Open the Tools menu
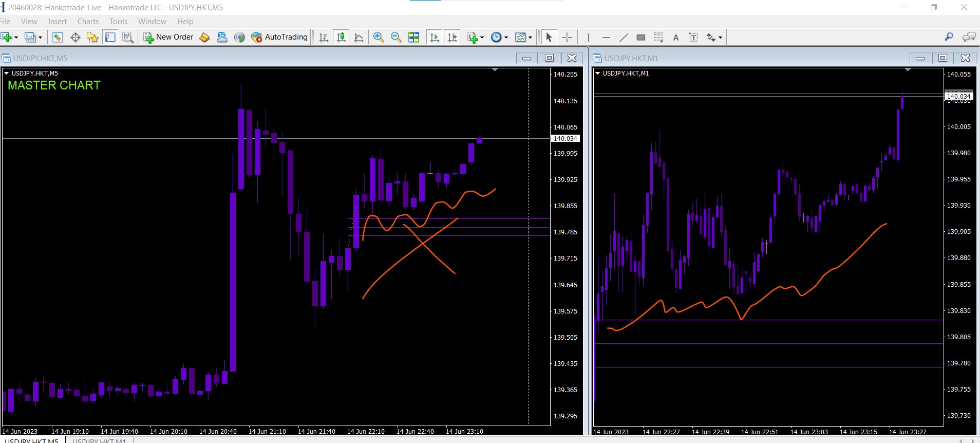 click(x=118, y=22)
